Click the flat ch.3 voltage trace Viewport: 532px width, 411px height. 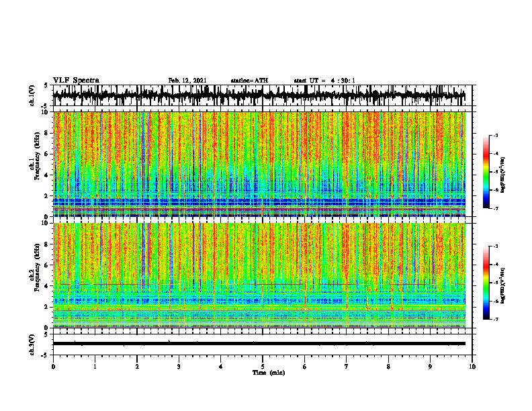click(x=259, y=344)
